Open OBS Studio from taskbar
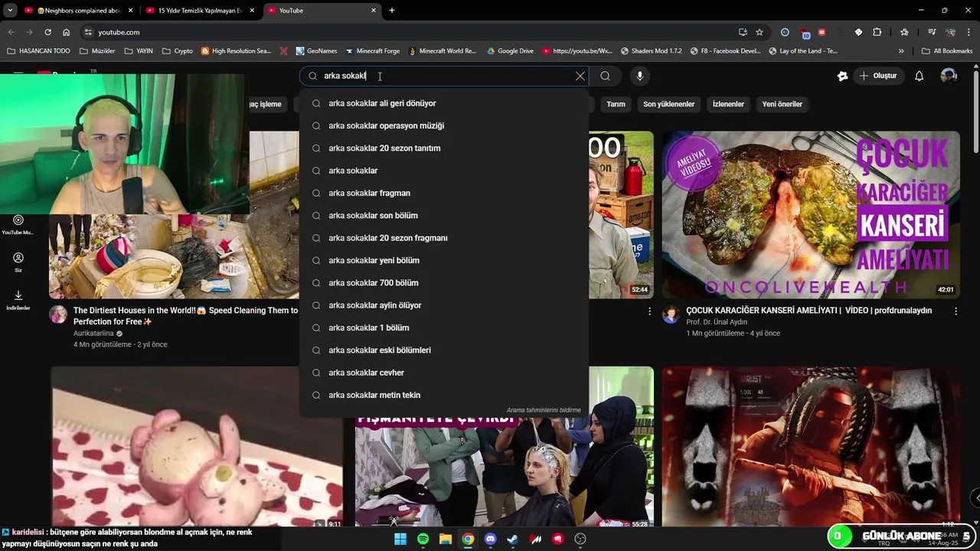980x551 pixels. pos(580,539)
